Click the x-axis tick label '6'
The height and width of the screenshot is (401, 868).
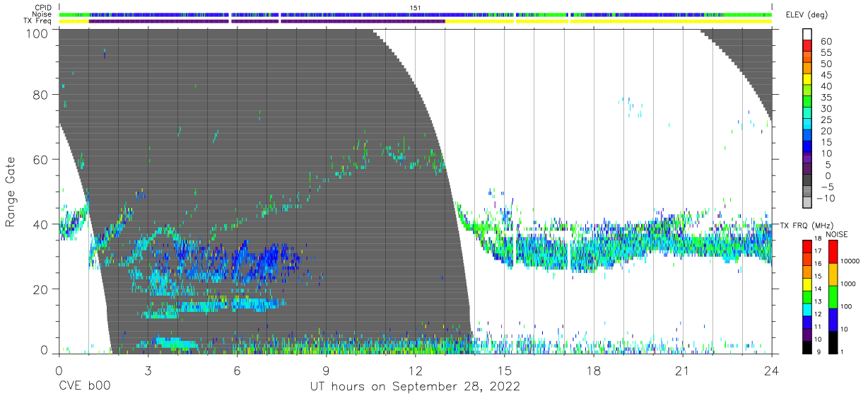[237, 370]
